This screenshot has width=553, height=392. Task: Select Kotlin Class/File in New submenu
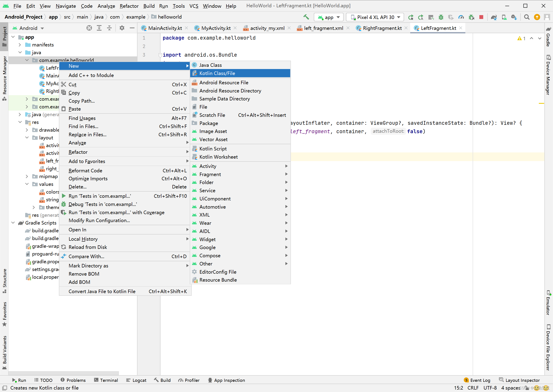(217, 73)
